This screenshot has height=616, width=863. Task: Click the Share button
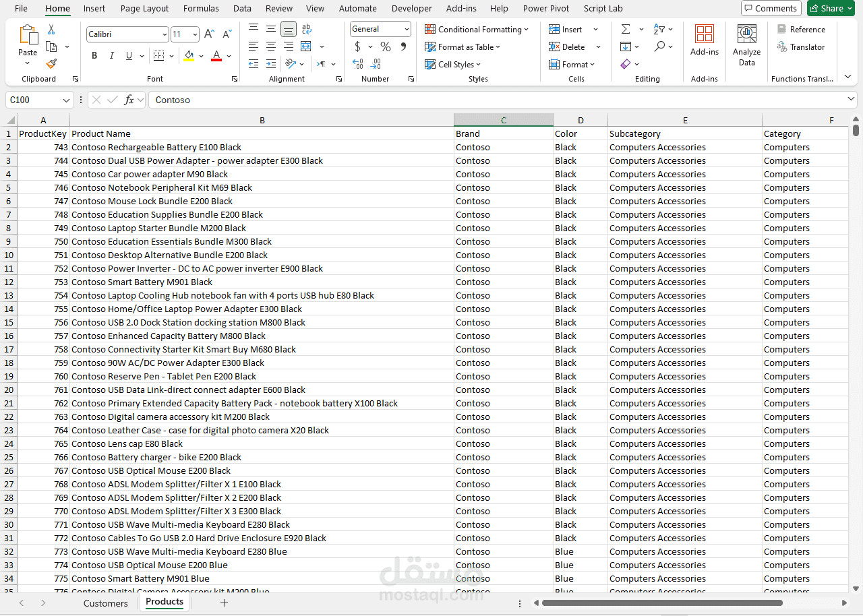pyautogui.click(x=831, y=8)
